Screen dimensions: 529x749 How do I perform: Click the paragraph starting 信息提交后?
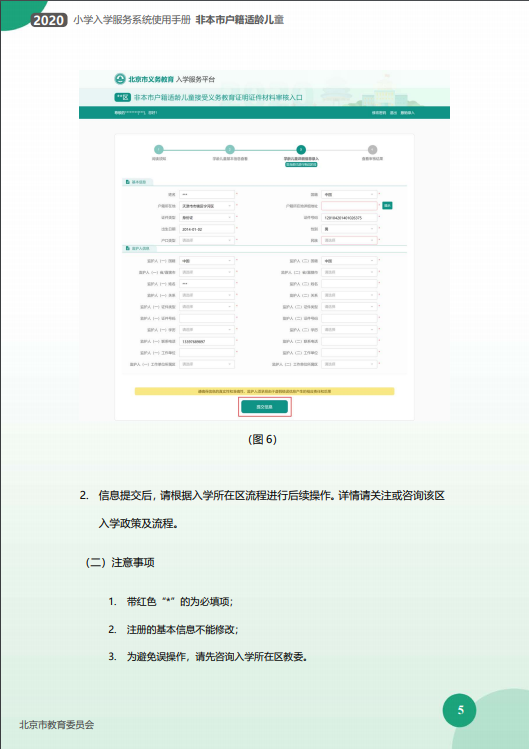click(x=271, y=510)
